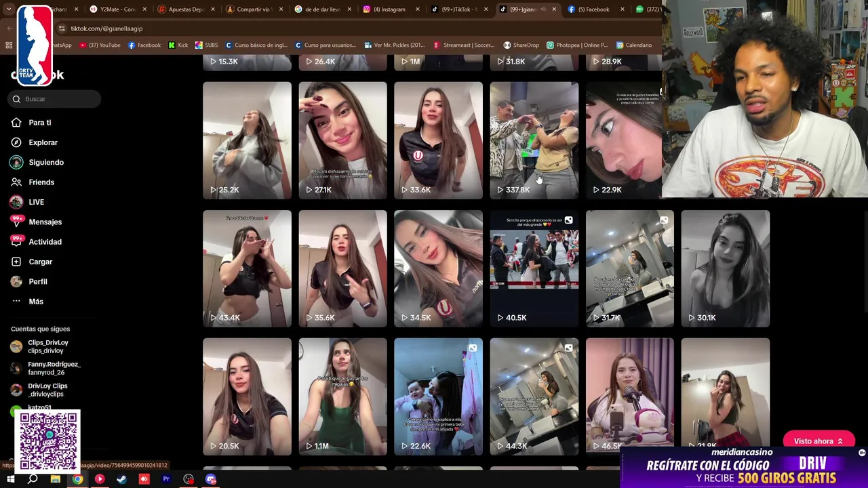Open the video with 34.5K views
This screenshot has width=868, height=488.
click(x=438, y=268)
